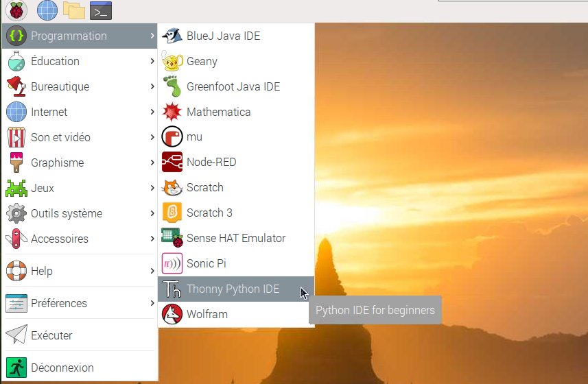Click the Graphisme paintbrush icon

(x=16, y=163)
